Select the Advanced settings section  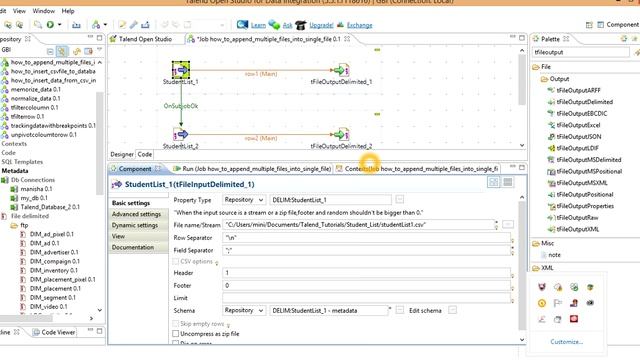click(x=136, y=214)
